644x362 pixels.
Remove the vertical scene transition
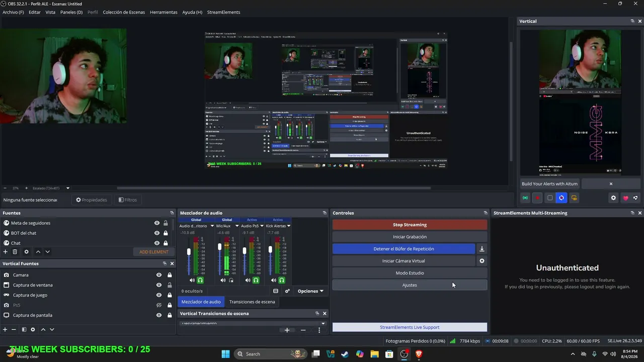coord(303,330)
